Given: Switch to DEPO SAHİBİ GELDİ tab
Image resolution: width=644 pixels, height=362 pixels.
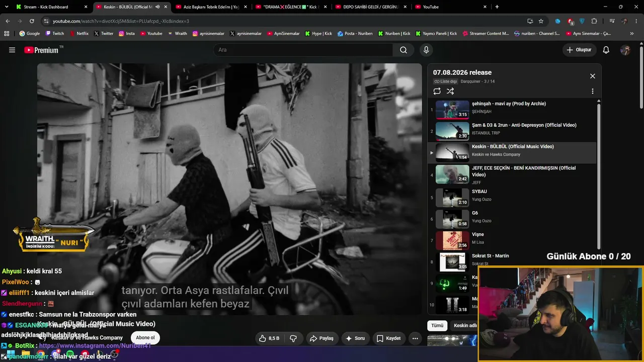Looking at the screenshot, I should [x=371, y=7].
